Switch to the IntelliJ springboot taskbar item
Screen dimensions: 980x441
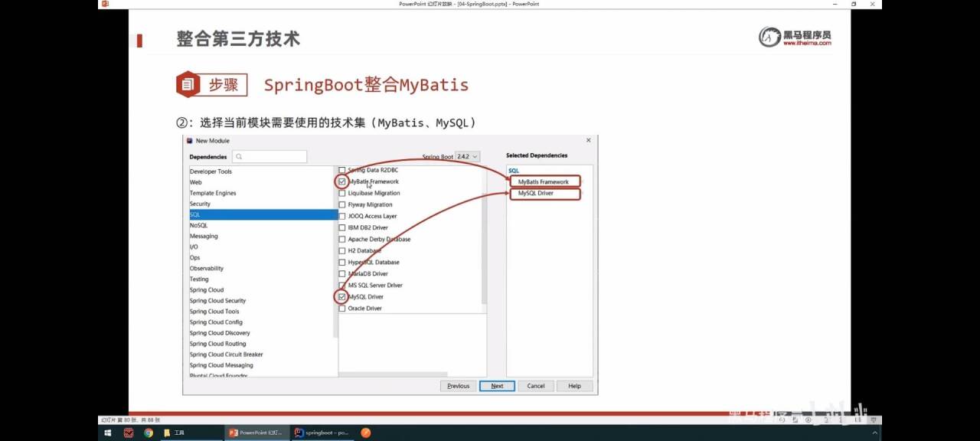tap(322, 433)
